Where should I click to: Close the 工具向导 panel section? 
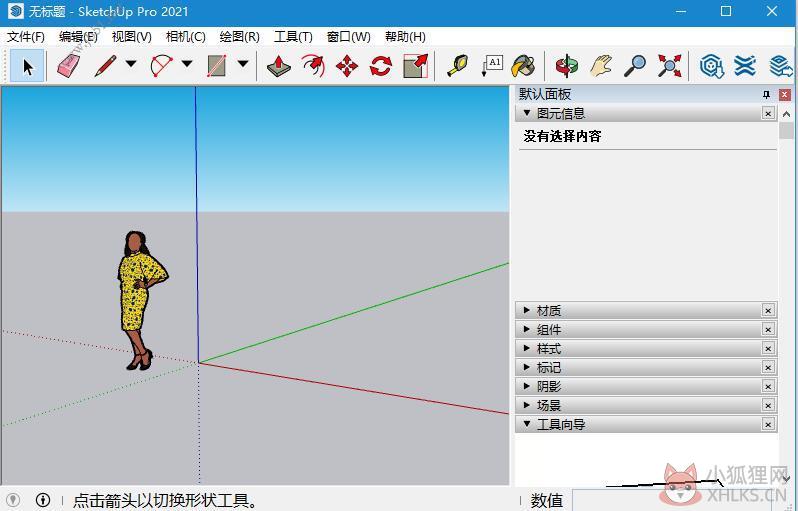[x=768, y=424]
